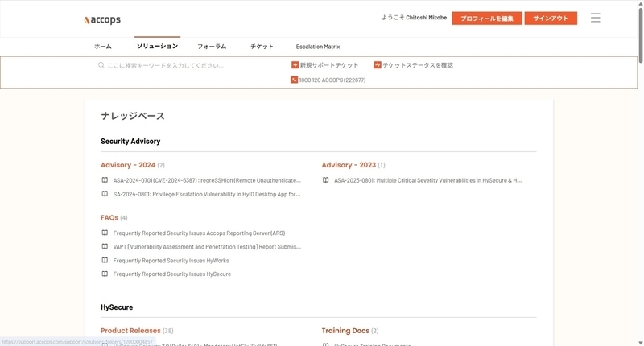Viewport: 644px width, 346px height.
Task: Open the フォーラム tab
Action: click(212, 47)
